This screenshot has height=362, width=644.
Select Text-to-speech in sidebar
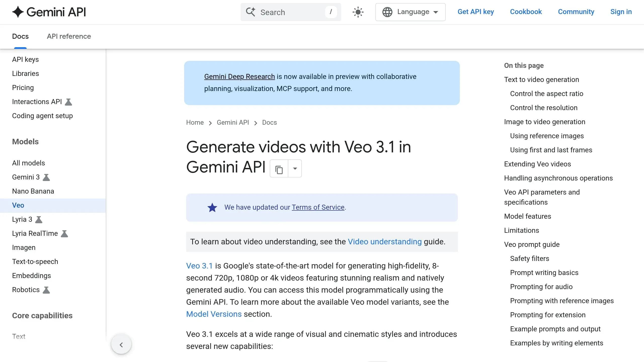tap(35, 262)
